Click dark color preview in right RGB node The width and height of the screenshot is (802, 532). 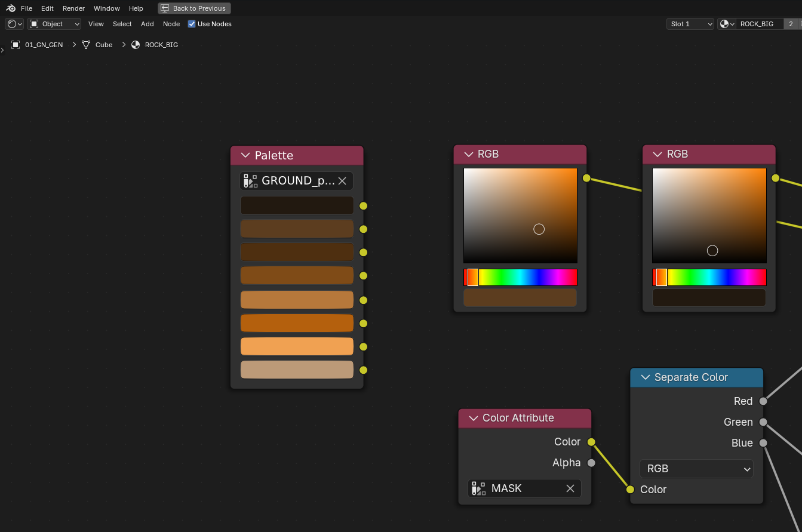point(709,297)
